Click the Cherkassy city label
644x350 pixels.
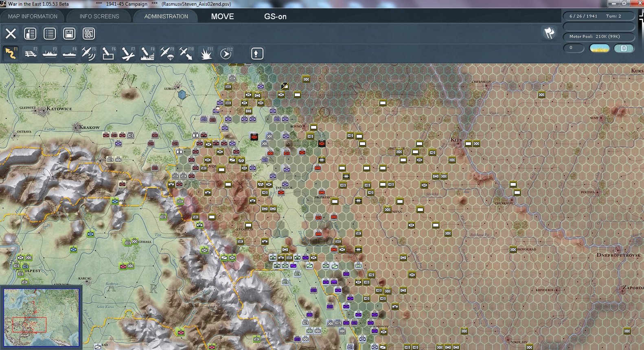click(x=504, y=203)
